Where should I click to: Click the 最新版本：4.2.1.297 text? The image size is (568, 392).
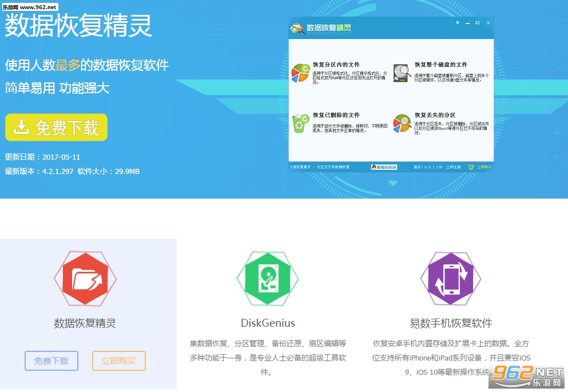39,171
